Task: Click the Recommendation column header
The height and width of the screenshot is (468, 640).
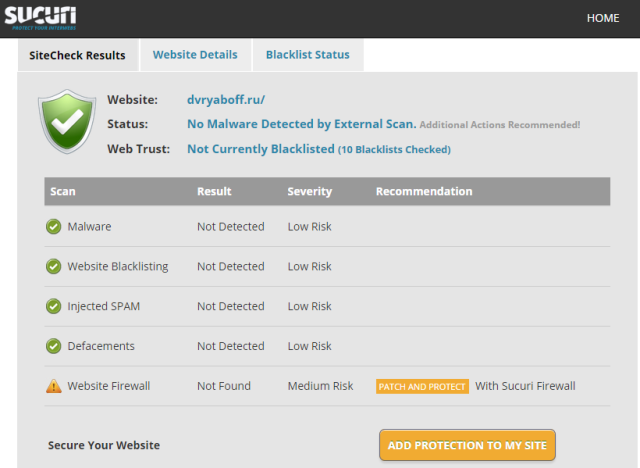Action: [x=424, y=191]
